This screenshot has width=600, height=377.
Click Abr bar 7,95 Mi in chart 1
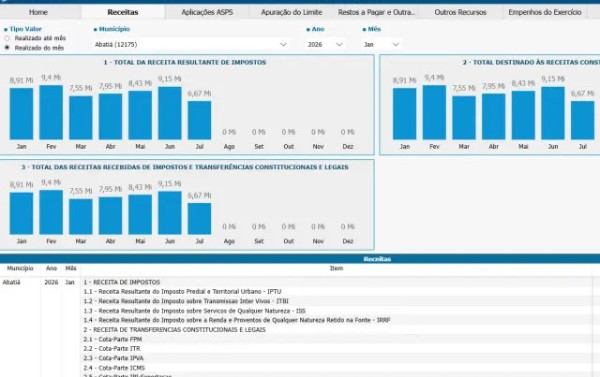[x=111, y=116]
